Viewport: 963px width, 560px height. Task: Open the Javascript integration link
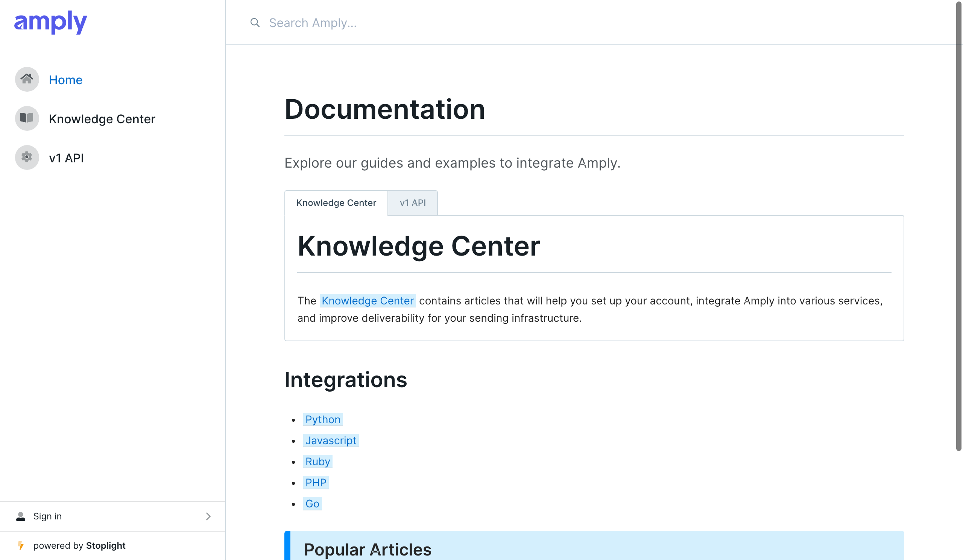(331, 440)
